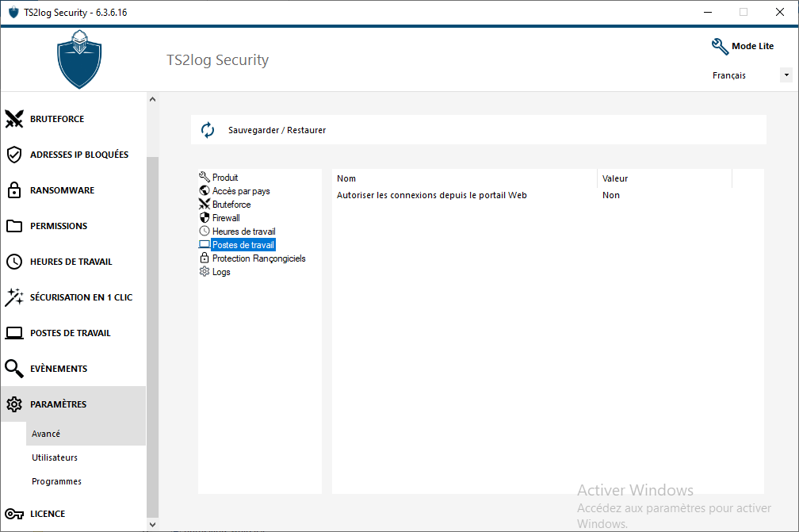Click the swords icon beside Bruteforce tree entry

pos(205,204)
